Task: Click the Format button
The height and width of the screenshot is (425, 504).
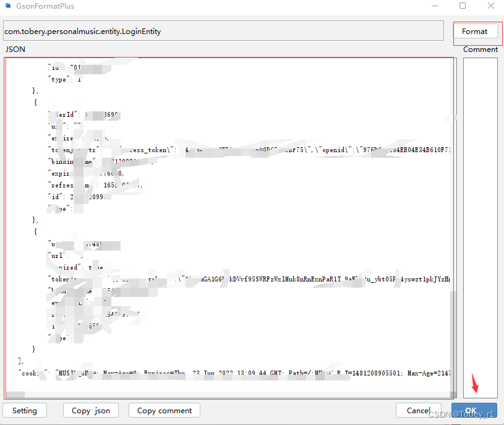Action: (x=476, y=32)
